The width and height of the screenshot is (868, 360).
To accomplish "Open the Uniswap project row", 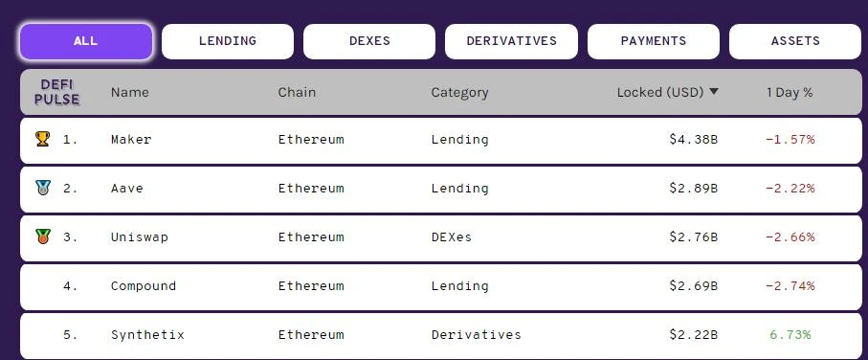I will coord(440,237).
